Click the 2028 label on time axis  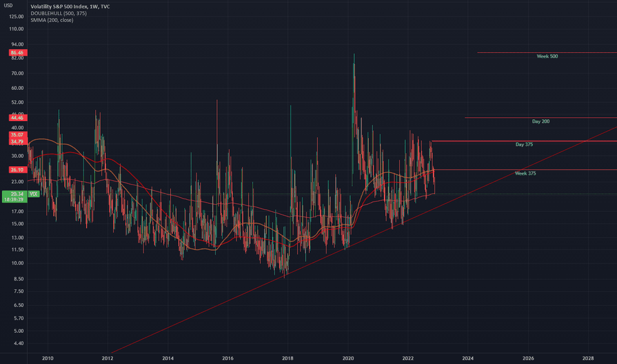click(x=589, y=358)
